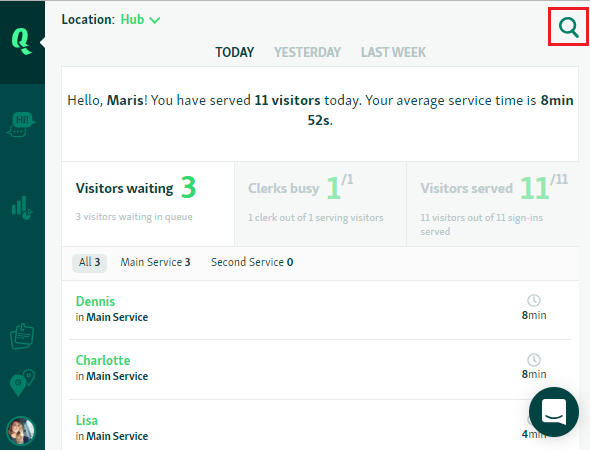Open the user profile avatar
590x450 pixels.
pos(21,430)
